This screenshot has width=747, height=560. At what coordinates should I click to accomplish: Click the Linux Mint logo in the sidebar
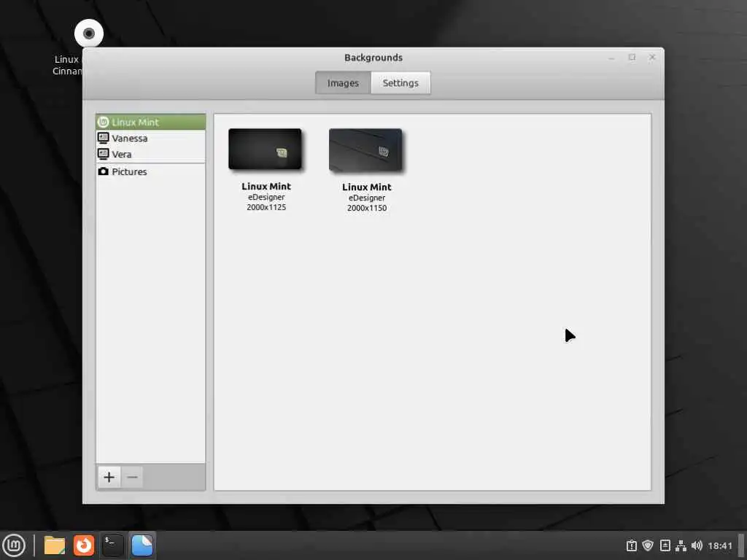click(x=103, y=122)
